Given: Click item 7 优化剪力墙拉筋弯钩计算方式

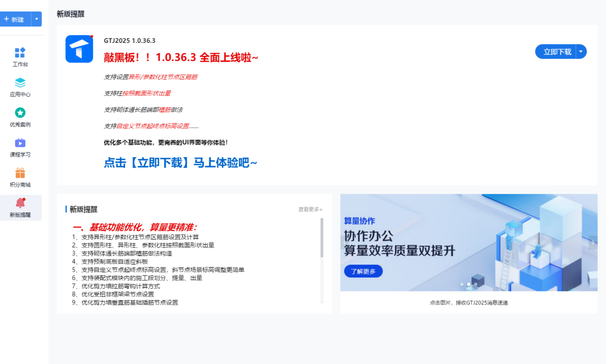Looking at the screenshot, I should [116, 286].
